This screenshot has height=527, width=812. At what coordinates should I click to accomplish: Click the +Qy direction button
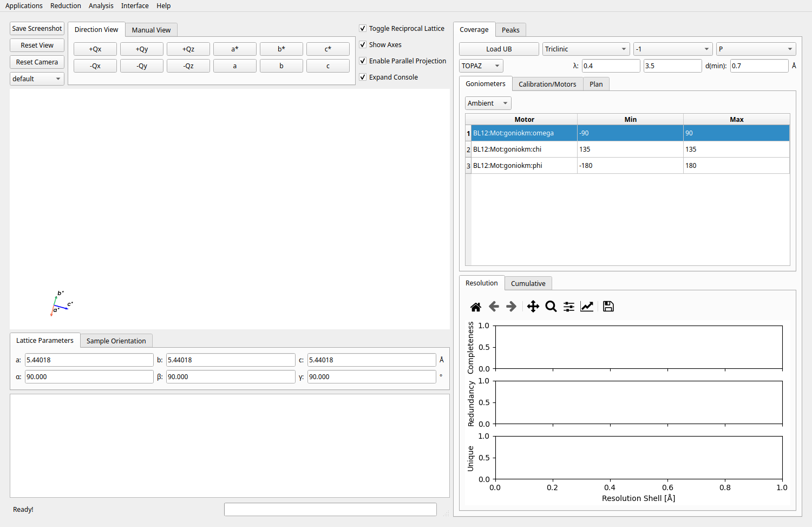point(142,49)
